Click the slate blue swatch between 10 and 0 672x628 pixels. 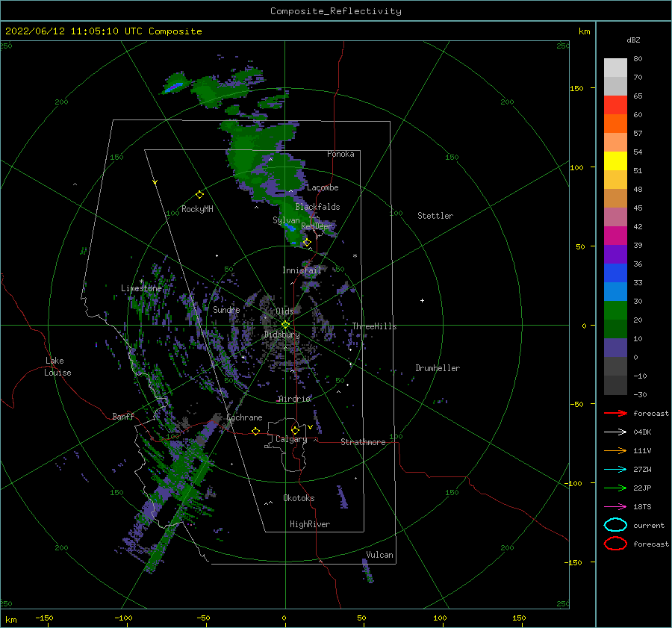615,348
